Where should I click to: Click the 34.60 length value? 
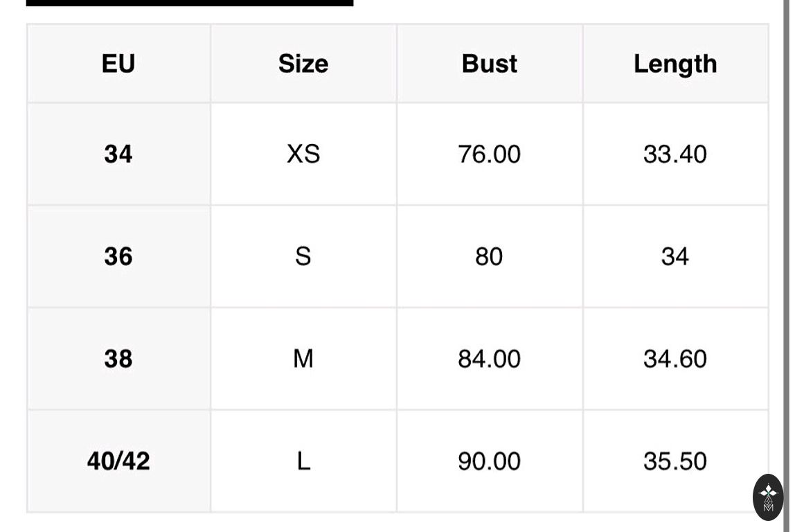(x=675, y=359)
